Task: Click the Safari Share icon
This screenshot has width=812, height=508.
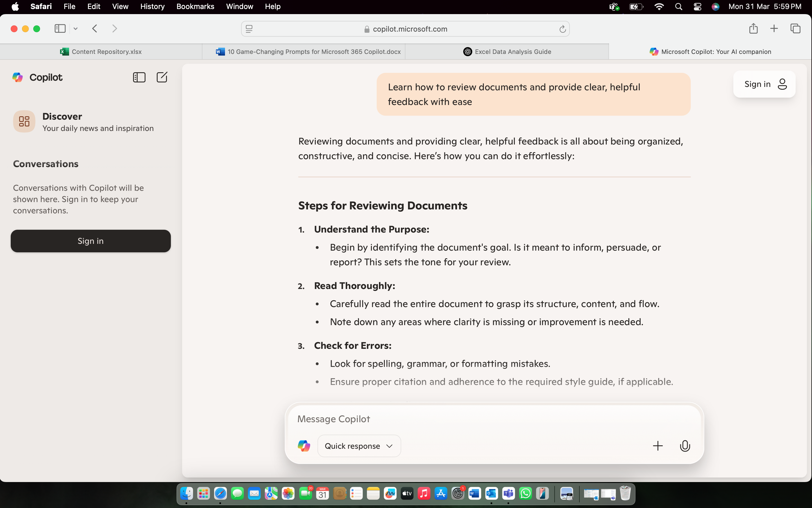Action: coord(753,29)
